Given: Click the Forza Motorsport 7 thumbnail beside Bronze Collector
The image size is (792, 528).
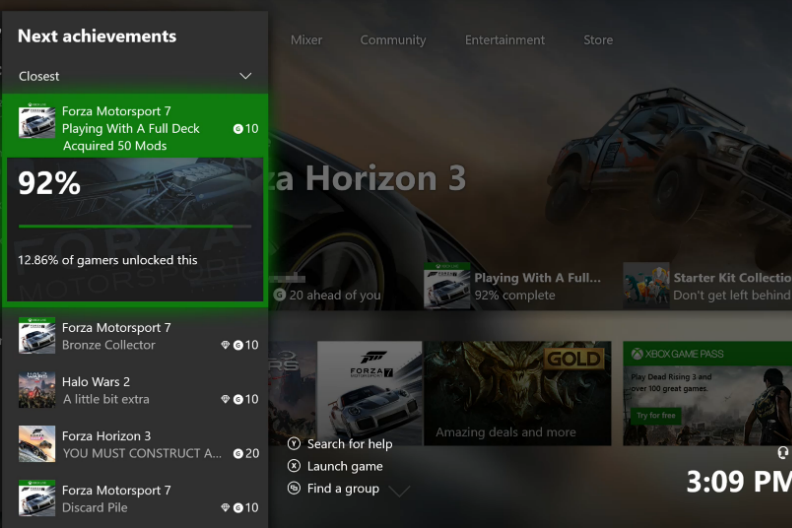Looking at the screenshot, I should (37, 335).
